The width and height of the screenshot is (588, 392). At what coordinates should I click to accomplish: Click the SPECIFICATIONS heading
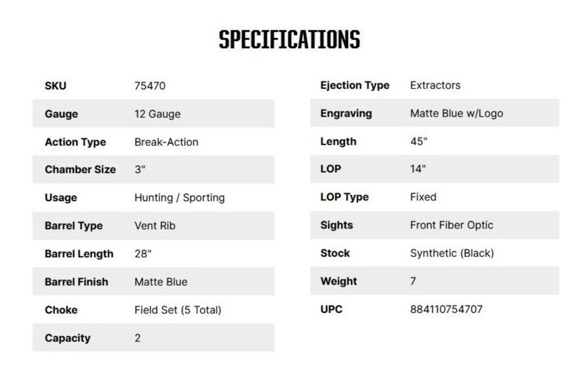(289, 40)
